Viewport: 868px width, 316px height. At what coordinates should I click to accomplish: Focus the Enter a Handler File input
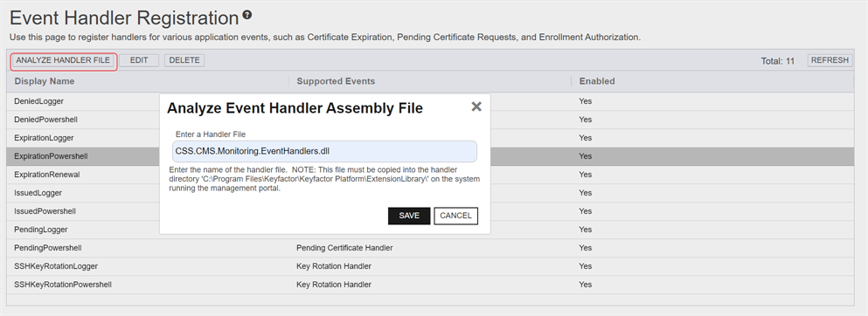324,151
